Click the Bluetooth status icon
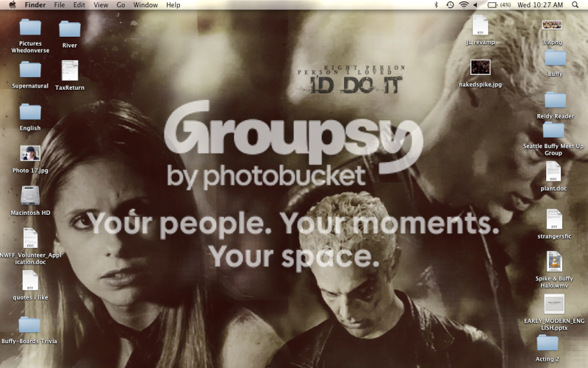This screenshot has height=368, width=588. [436, 5]
